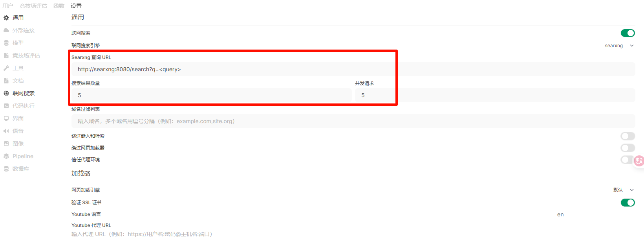Open the 外部连接 settings section
This screenshot has width=644, height=249.
24,30
